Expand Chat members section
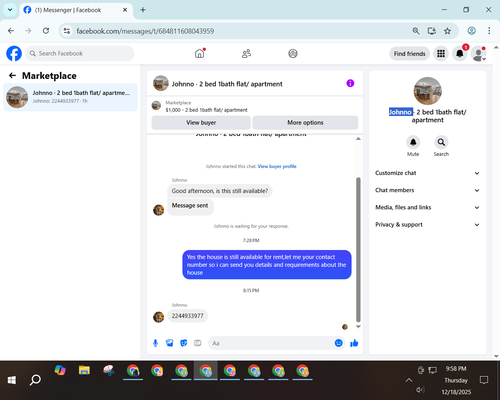The image size is (500, 400). [x=427, y=190]
